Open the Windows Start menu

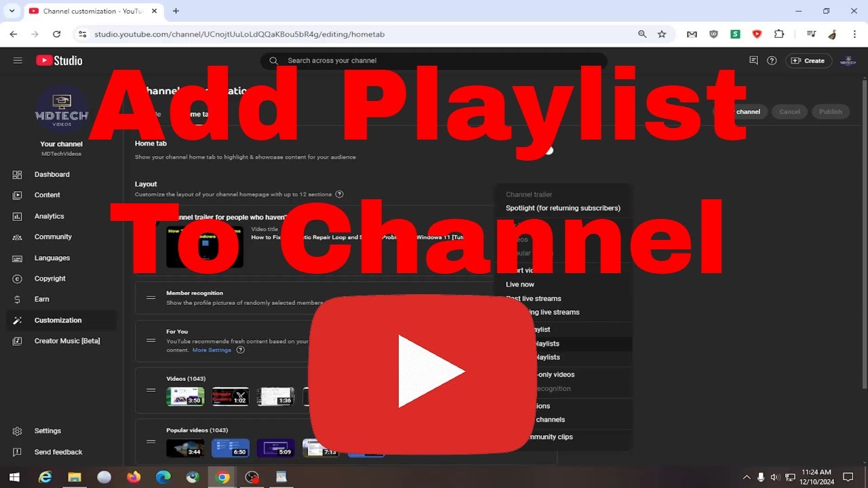(x=14, y=476)
